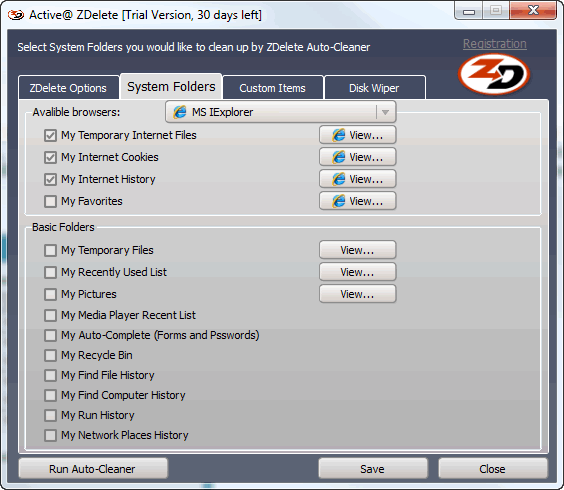Click the Close button at bottom
564x490 pixels.
coord(493,469)
